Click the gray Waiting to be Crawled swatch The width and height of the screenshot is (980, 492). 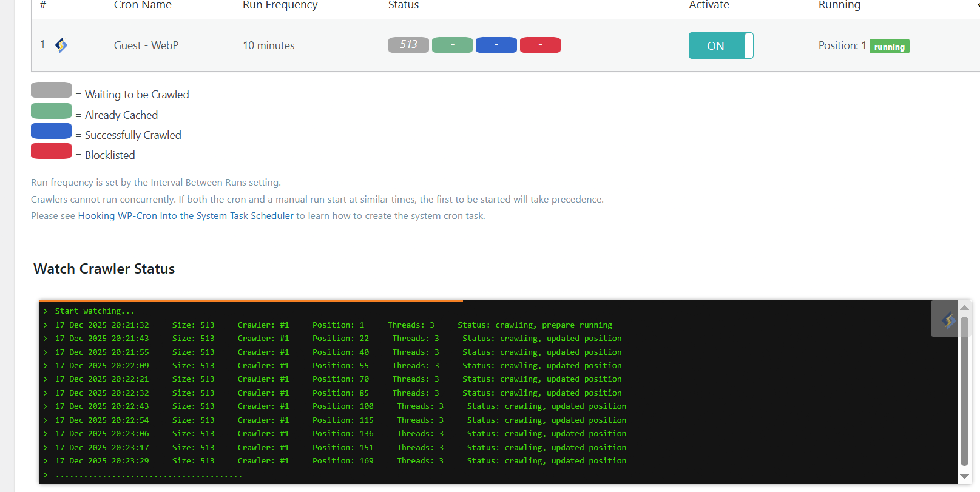tap(52, 90)
